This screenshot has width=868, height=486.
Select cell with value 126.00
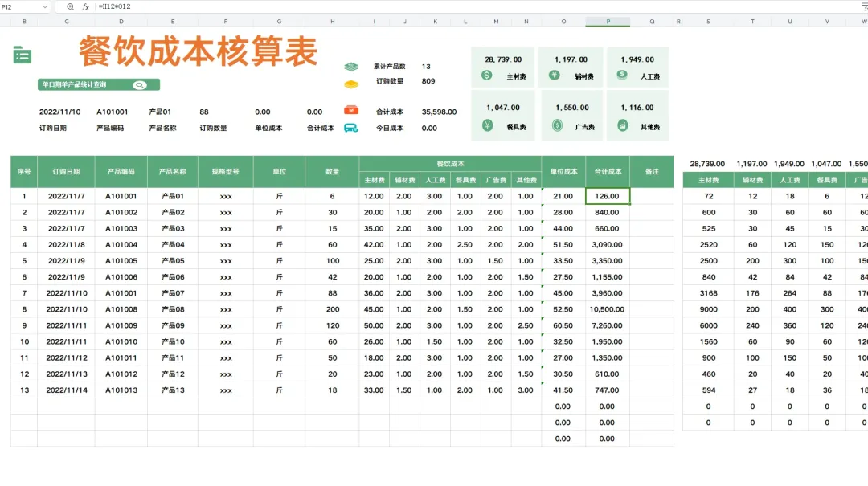[x=608, y=196]
